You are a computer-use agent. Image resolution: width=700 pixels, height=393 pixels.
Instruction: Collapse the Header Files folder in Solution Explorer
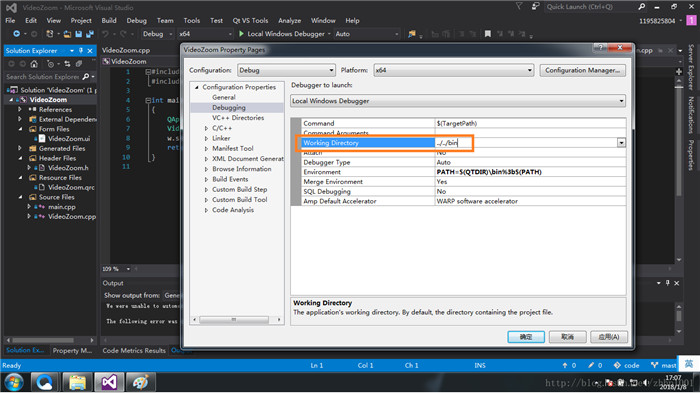coord(21,158)
